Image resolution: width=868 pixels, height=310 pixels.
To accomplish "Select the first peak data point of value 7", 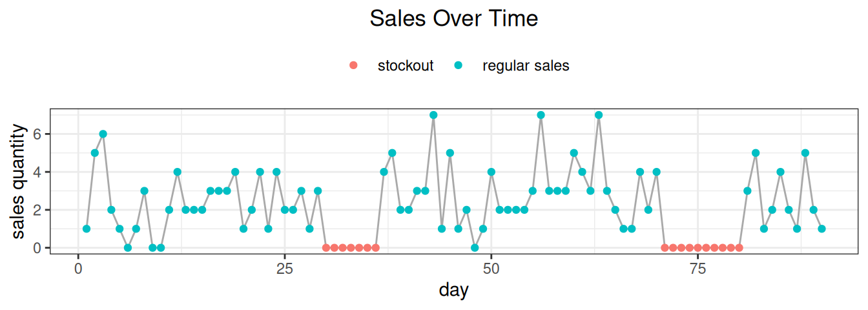I will [433, 115].
